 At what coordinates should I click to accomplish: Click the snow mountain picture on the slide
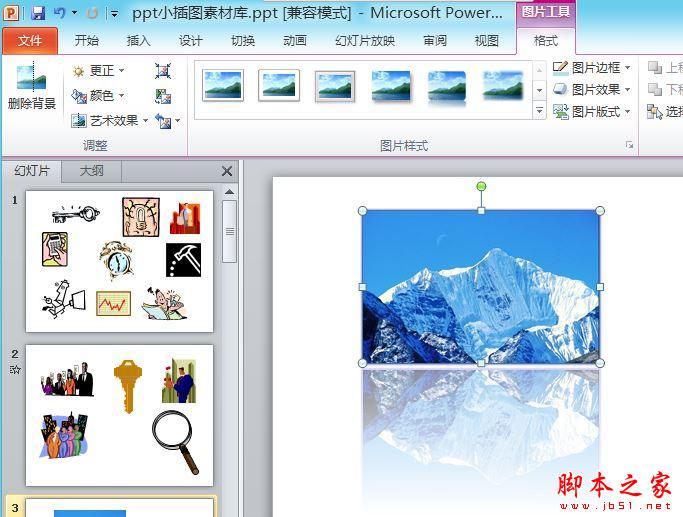pyautogui.click(x=481, y=287)
